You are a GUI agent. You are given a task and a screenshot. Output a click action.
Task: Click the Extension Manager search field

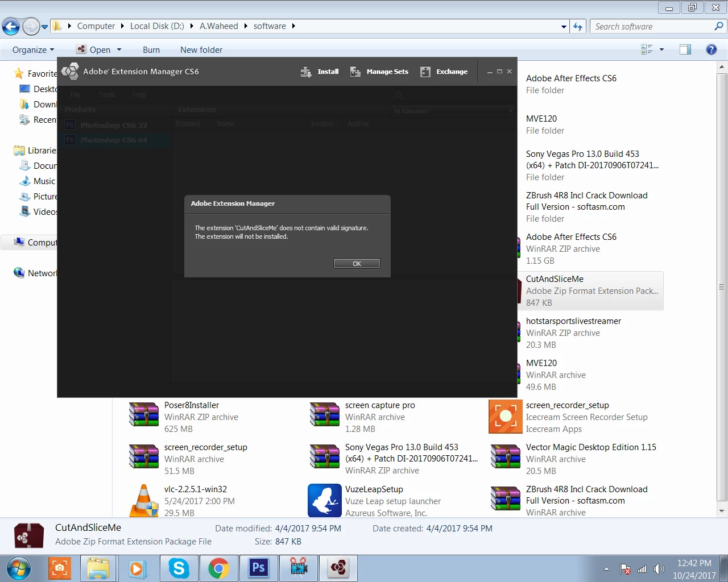coord(453,95)
